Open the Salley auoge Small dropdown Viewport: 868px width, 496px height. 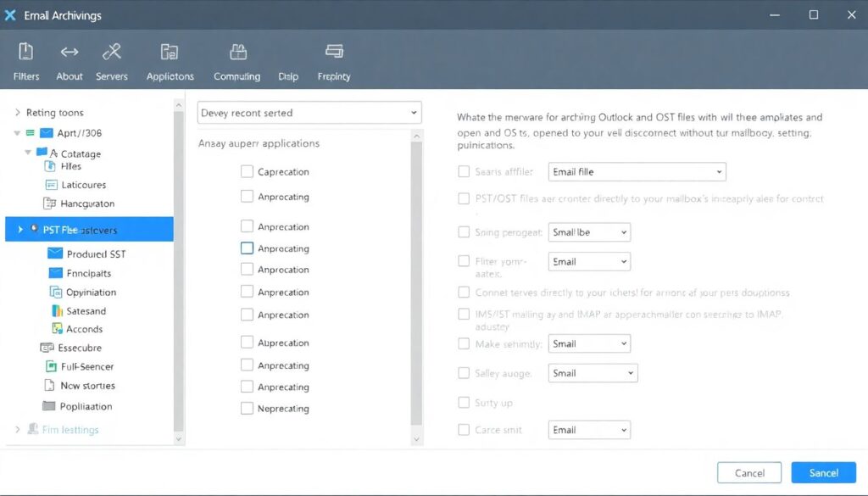coord(593,373)
